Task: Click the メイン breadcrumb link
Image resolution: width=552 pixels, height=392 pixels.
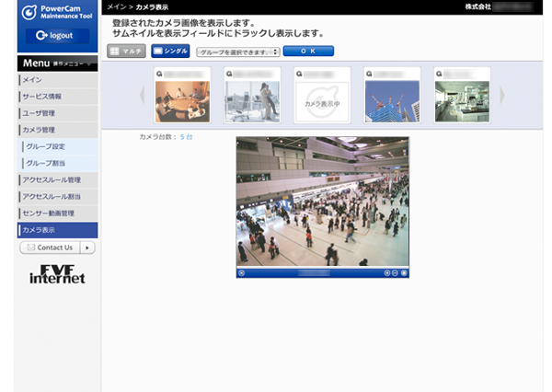Action: 117,6
